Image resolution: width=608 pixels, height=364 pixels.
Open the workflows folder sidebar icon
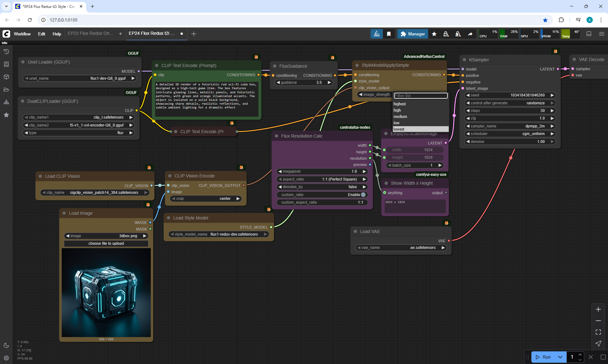point(6,89)
